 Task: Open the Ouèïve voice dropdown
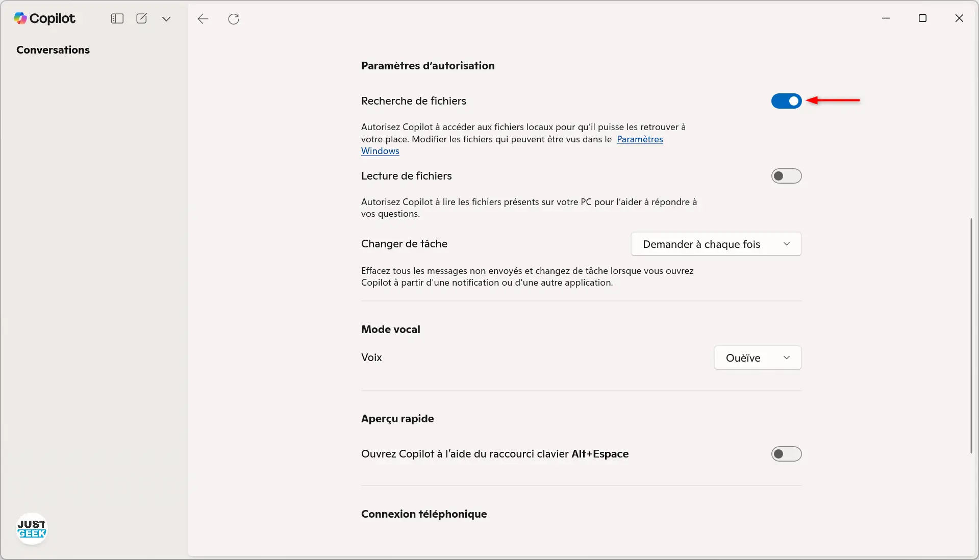pos(758,358)
